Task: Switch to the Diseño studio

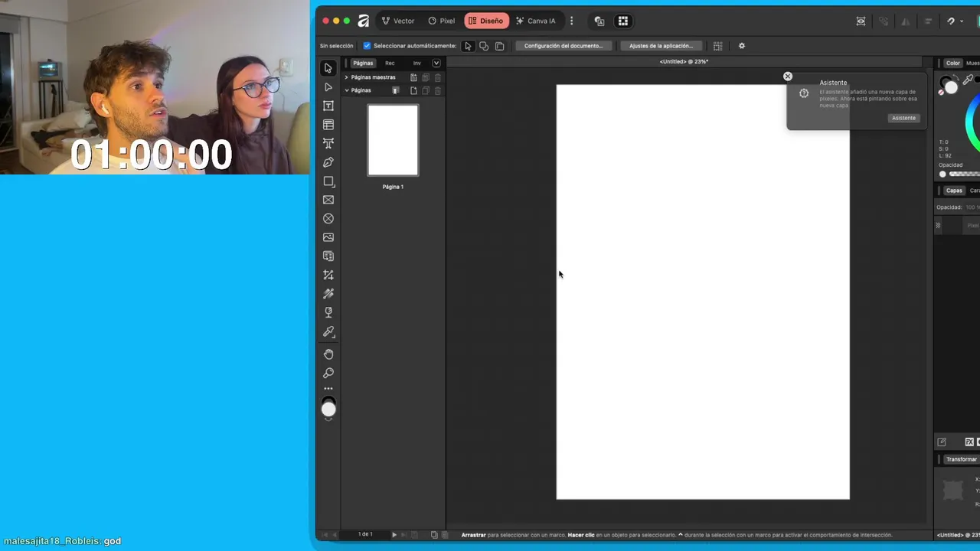Action: point(486,21)
